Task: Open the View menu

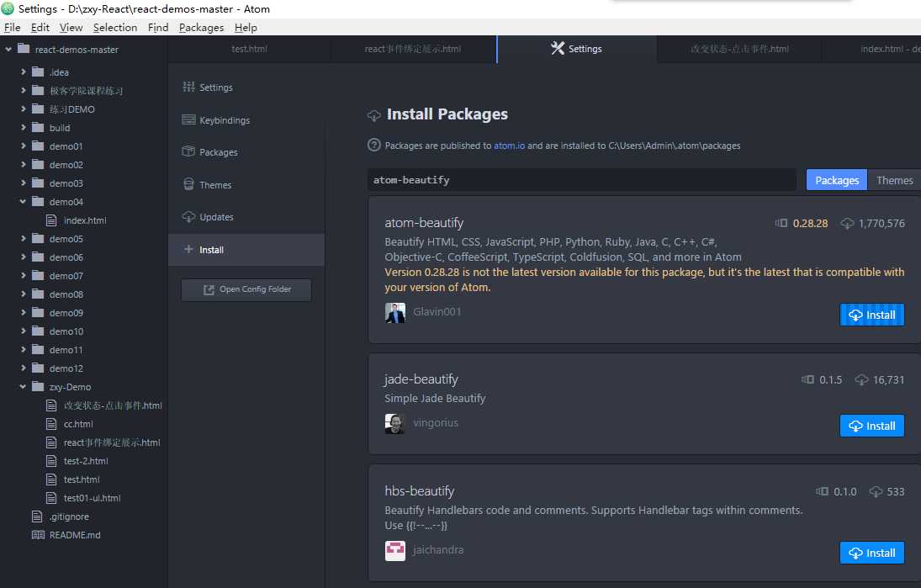Action: [x=71, y=28]
